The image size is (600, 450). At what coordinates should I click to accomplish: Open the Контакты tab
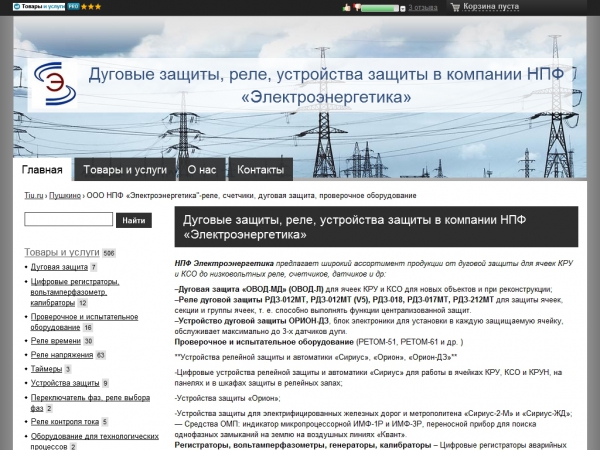[261, 170]
